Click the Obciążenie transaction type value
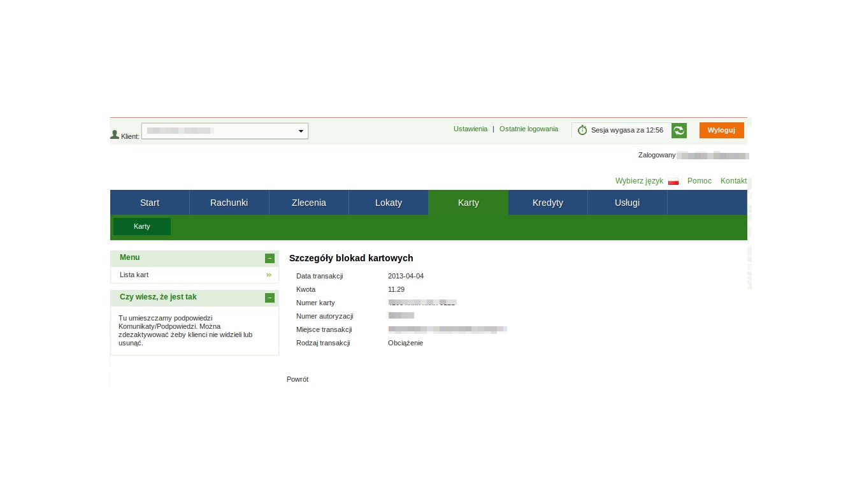This screenshot has width=862, height=504. [x=405, y=343]
